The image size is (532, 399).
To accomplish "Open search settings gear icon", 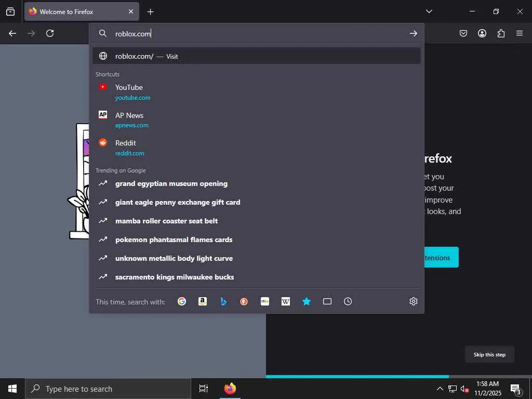I will tap(413, 301).
